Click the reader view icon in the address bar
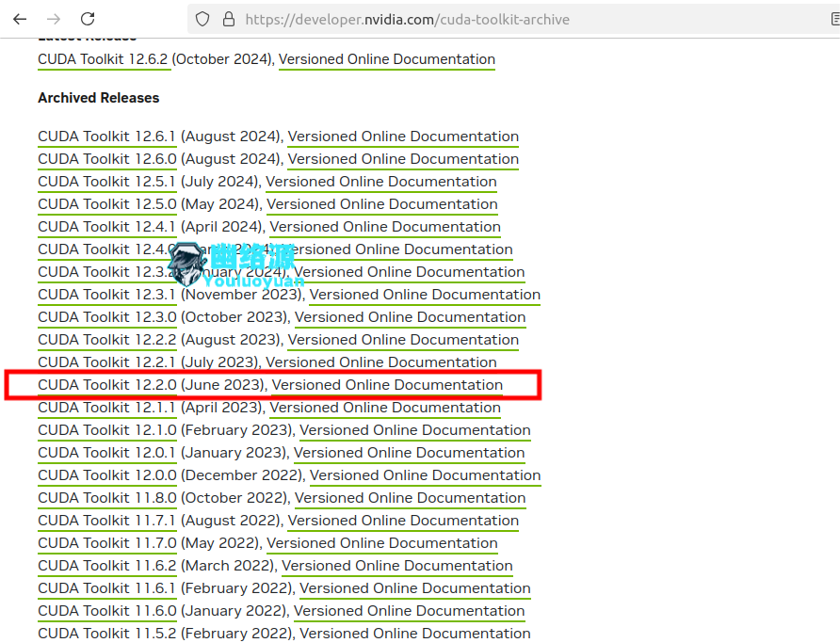The image size is (840, 643). tap(835, 19)
